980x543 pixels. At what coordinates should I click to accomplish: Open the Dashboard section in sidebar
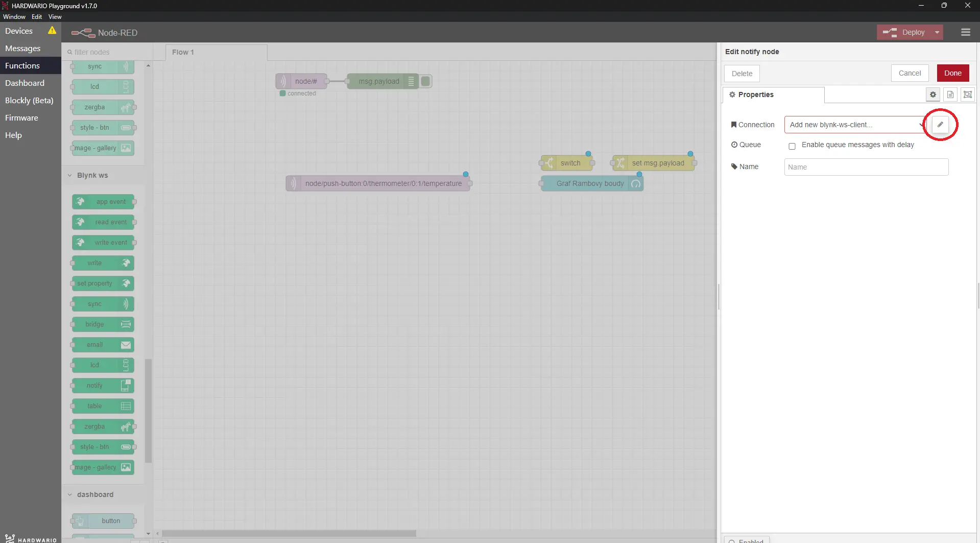[x=31, y=83]
